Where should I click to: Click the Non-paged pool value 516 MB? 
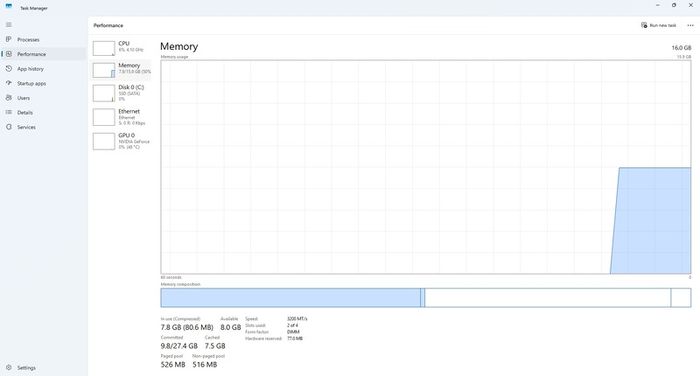[x=205, y=364]
